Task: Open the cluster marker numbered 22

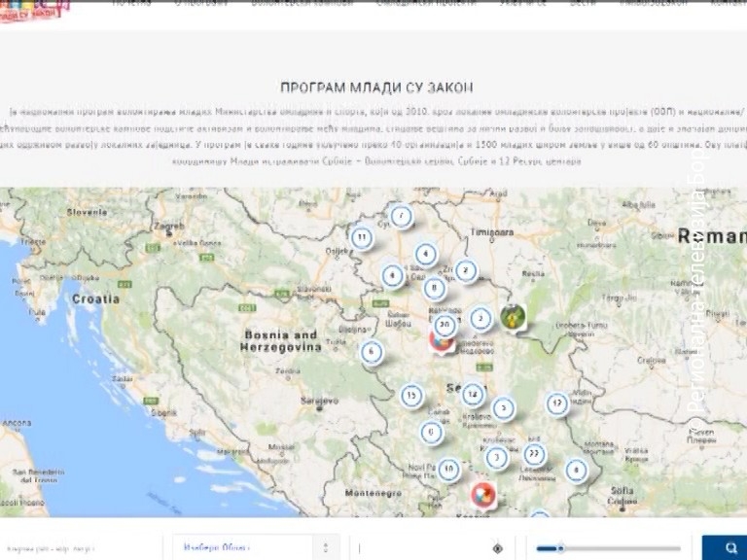Action: 534,454
